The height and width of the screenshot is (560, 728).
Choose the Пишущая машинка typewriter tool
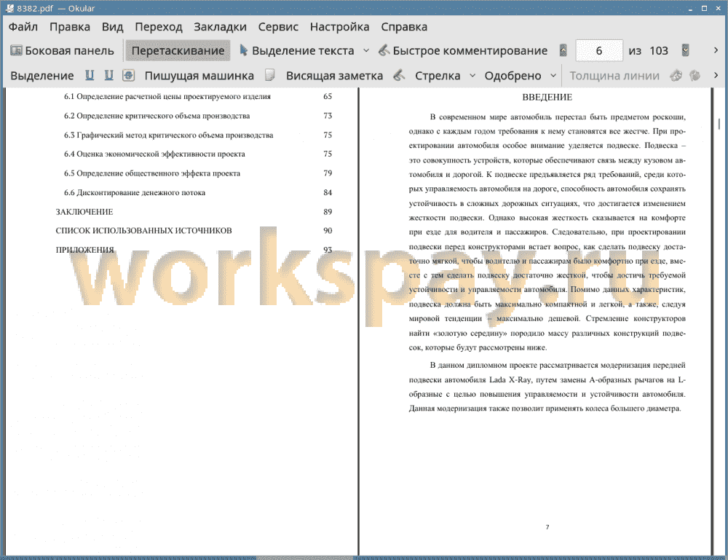point(199,76)
